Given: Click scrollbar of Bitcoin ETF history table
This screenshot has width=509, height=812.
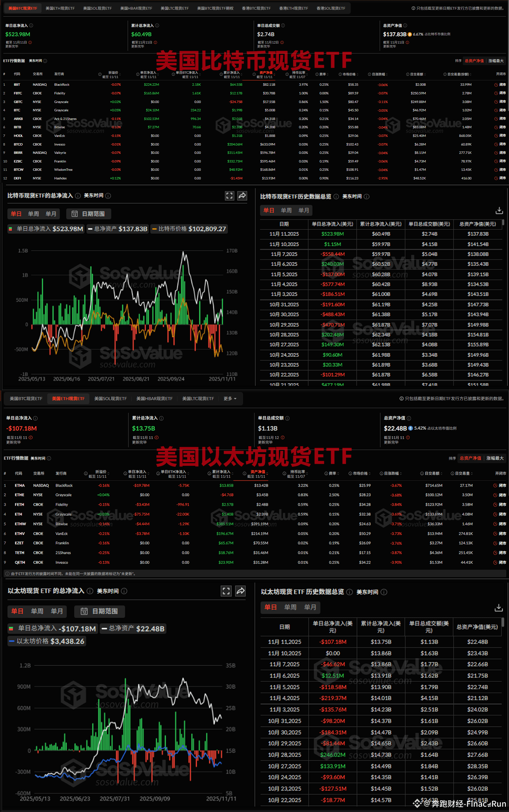Looking at the screenshot, I should pyautogui.click(x=503, y=222).
